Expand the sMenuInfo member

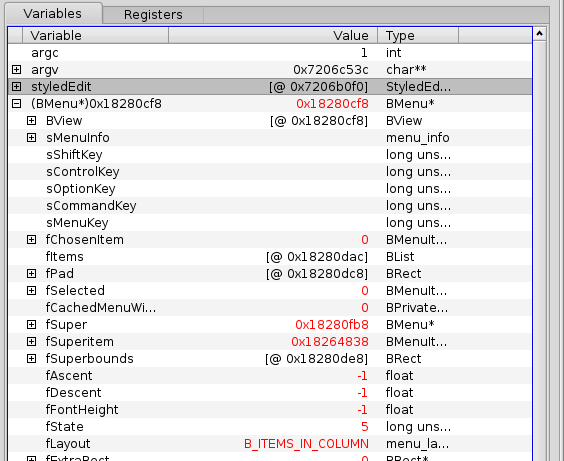tap(32, 137)
